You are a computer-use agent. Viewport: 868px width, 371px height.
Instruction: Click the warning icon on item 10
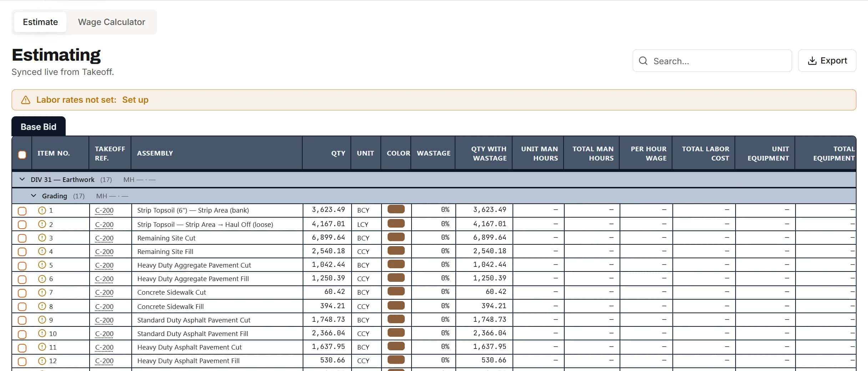[42, 333]
